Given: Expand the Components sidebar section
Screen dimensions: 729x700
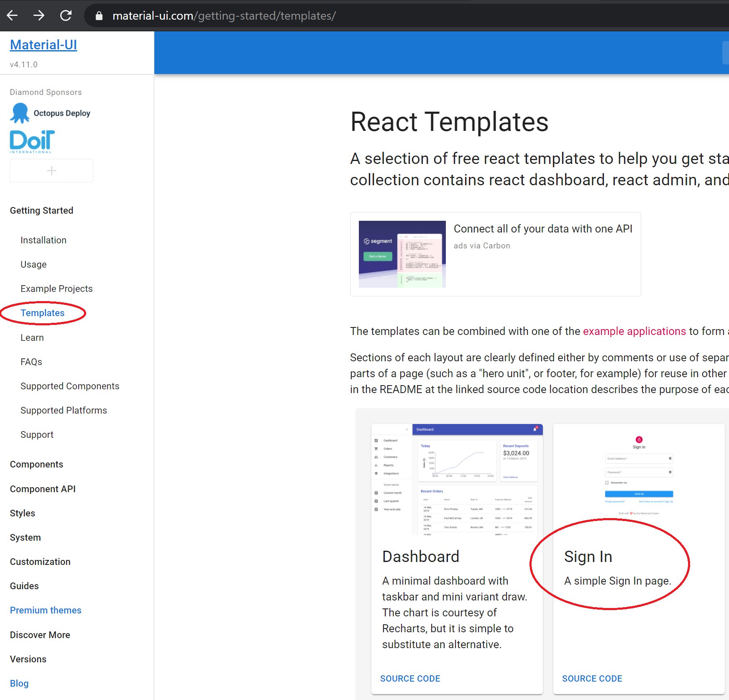Looking at the screenshot, I should coord(36,464).
